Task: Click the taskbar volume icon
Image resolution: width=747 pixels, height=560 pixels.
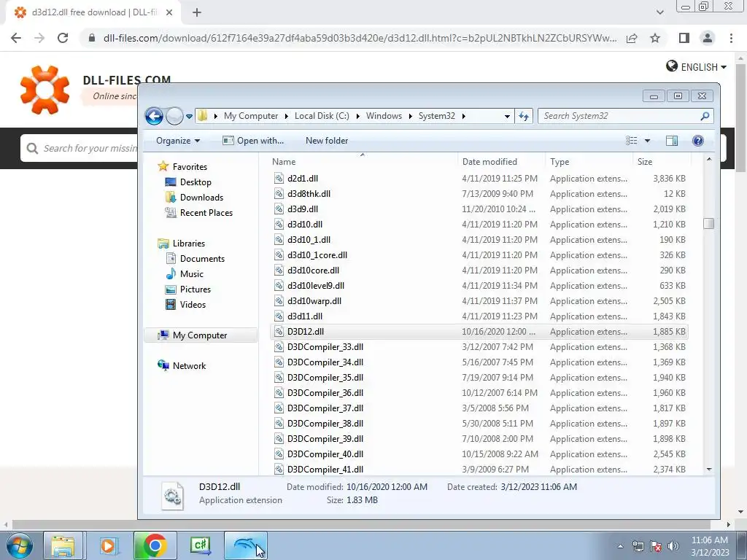Action: [673, 546]
